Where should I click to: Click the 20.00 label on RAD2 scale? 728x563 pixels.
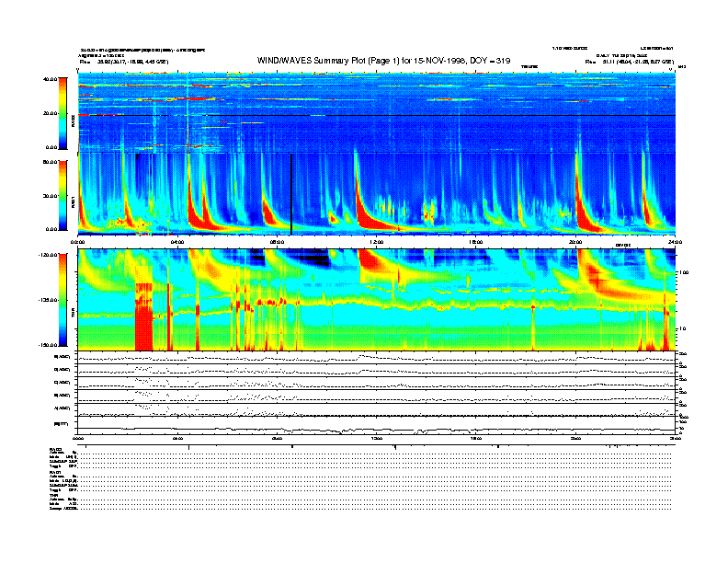coord(50,113)
